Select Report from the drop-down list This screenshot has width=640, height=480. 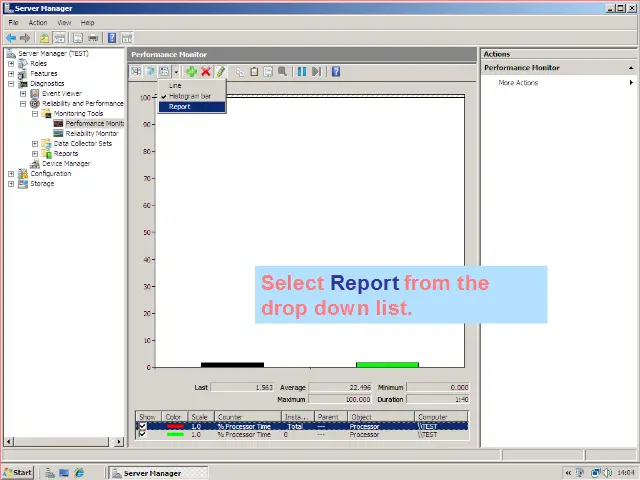click(x=192, y=107)
